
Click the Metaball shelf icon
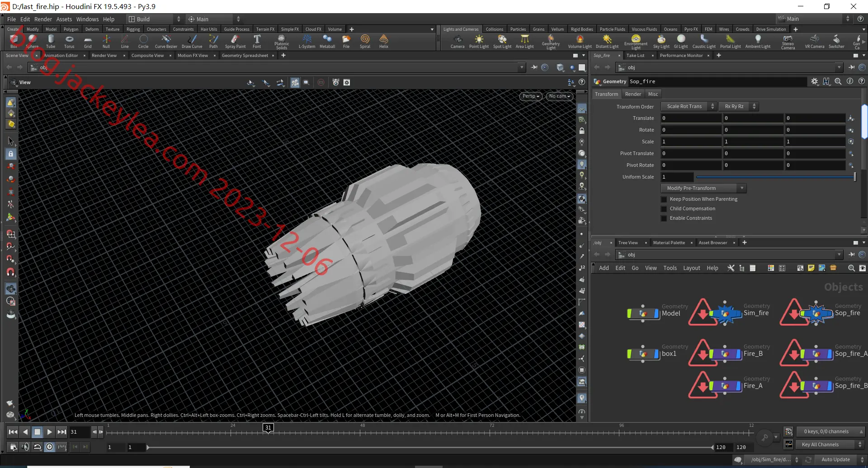coord(327,42)
